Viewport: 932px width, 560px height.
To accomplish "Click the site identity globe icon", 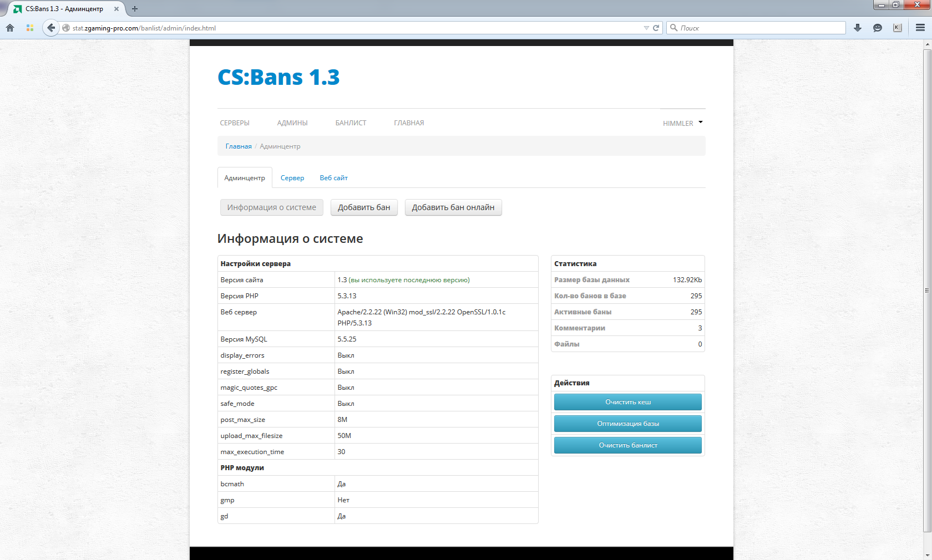I will point(66,28).
